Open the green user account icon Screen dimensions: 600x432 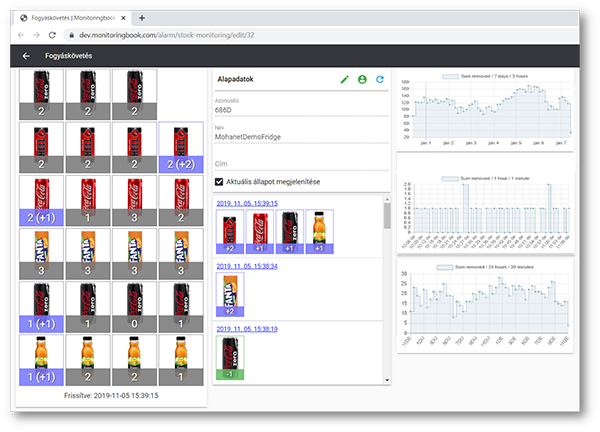(362, 79)
